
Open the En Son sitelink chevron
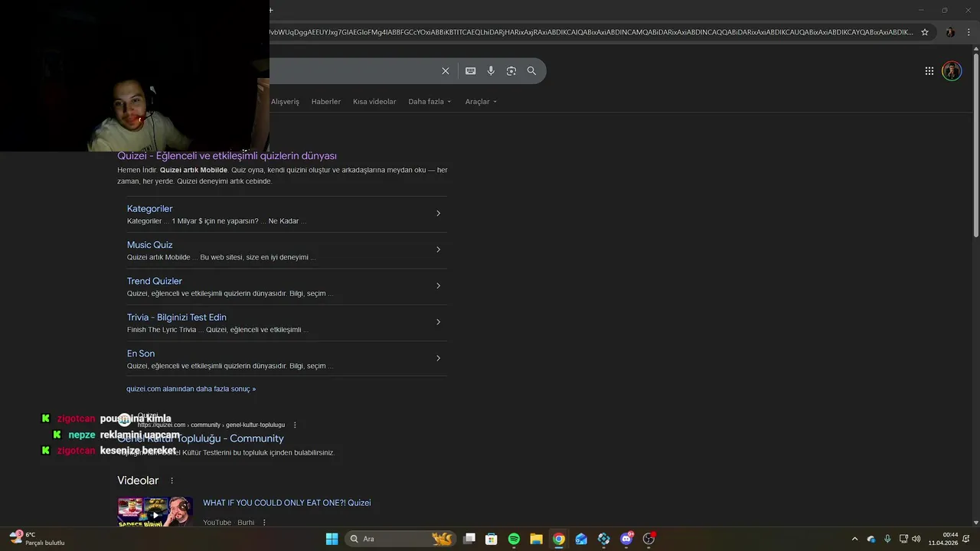click(x=438, y=358)
